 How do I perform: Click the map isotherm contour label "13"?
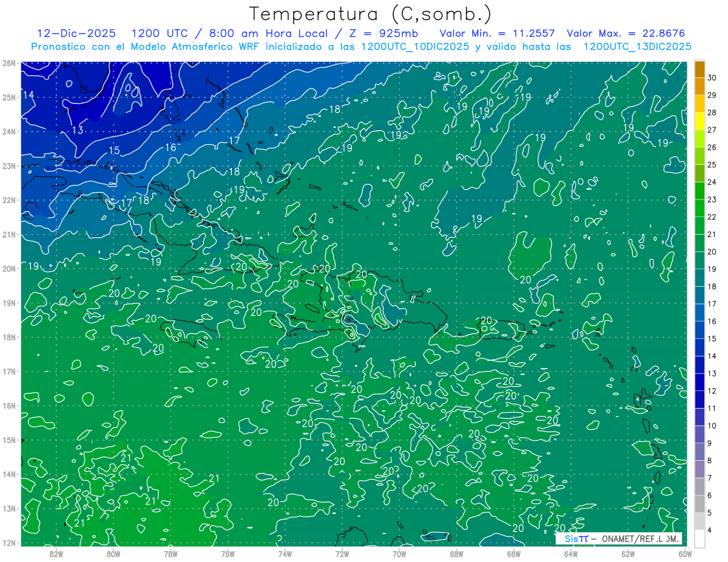coord(78,130)
